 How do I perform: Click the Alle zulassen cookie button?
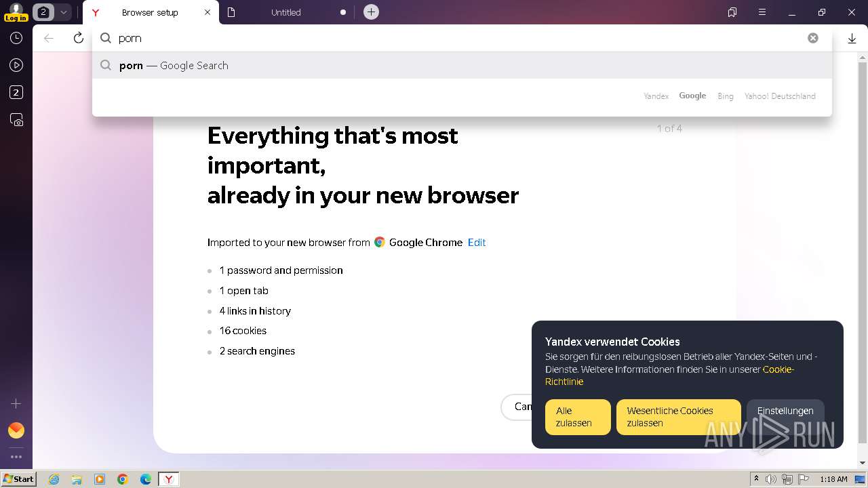(578, 417)
